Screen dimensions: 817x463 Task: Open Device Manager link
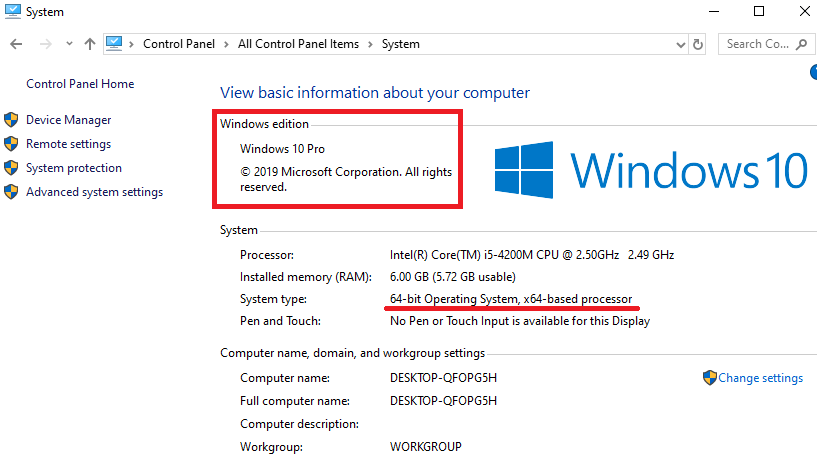(69, 120)
